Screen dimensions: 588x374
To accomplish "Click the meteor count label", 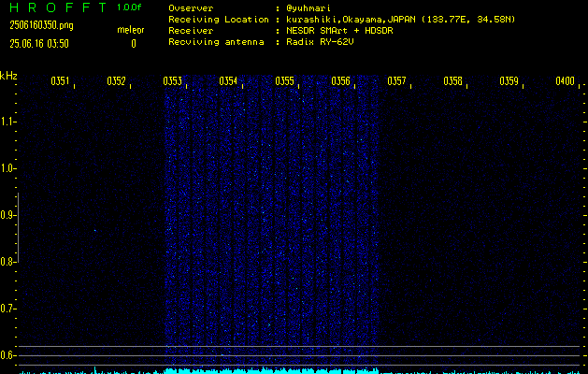I will click(131, 30).
